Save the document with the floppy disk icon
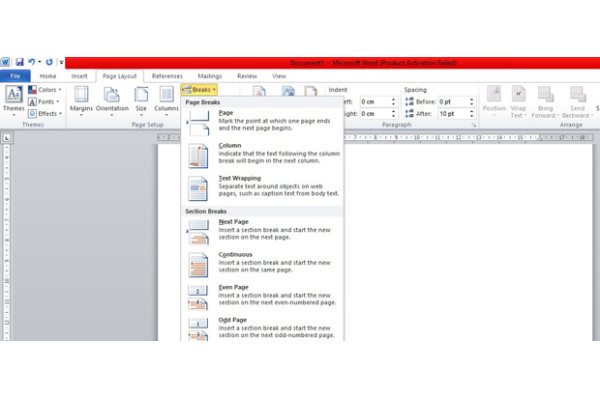The image size is (600, 399). (20, 62)
